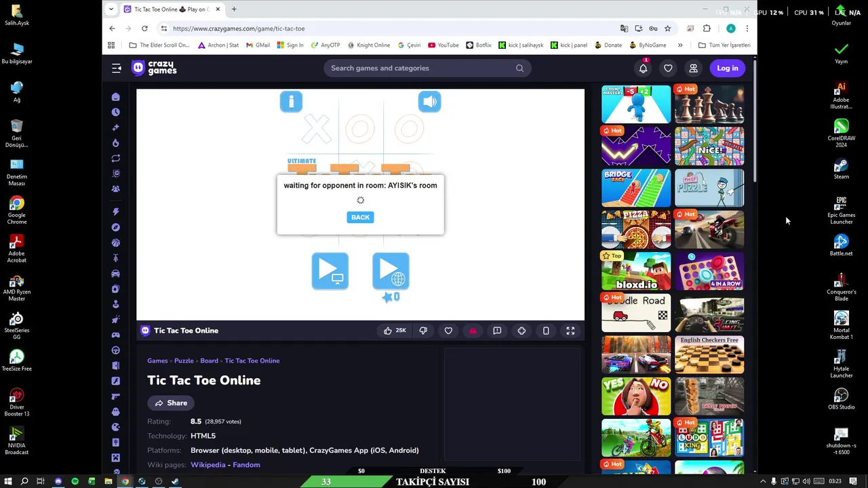Open the BotRix bookmark
Image resolution: width=868 pixels, height=488 pixels.
point(479,45)
